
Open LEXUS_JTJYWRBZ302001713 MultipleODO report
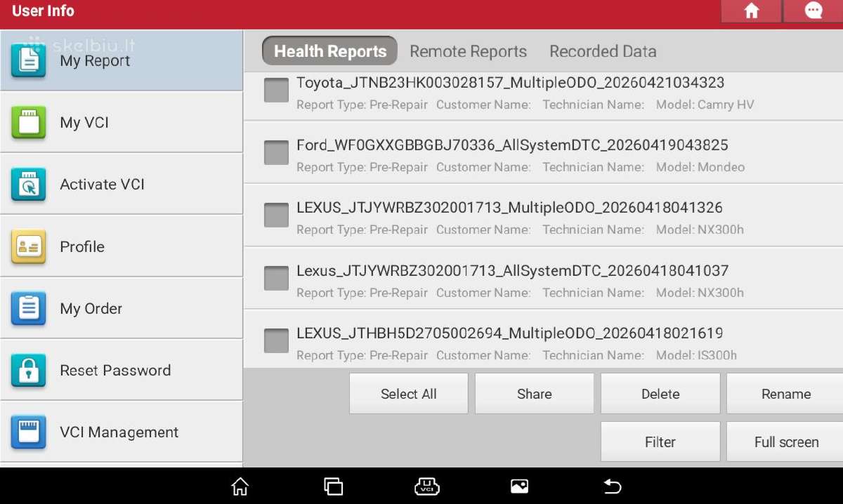(x=543, y=215)
